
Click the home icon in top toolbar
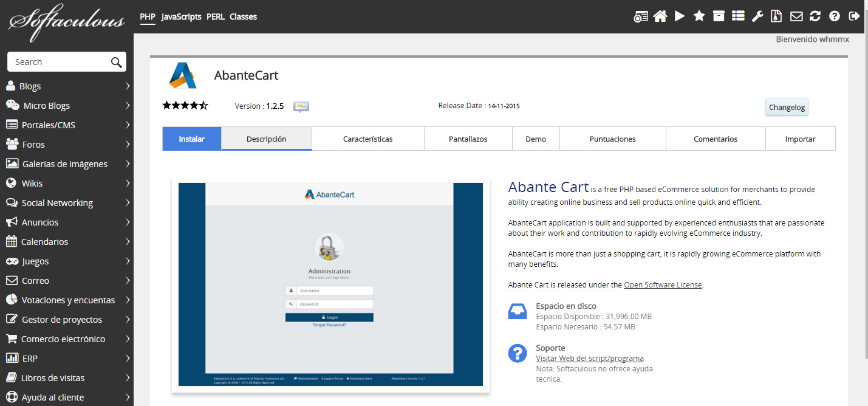[x=660, y=16]
